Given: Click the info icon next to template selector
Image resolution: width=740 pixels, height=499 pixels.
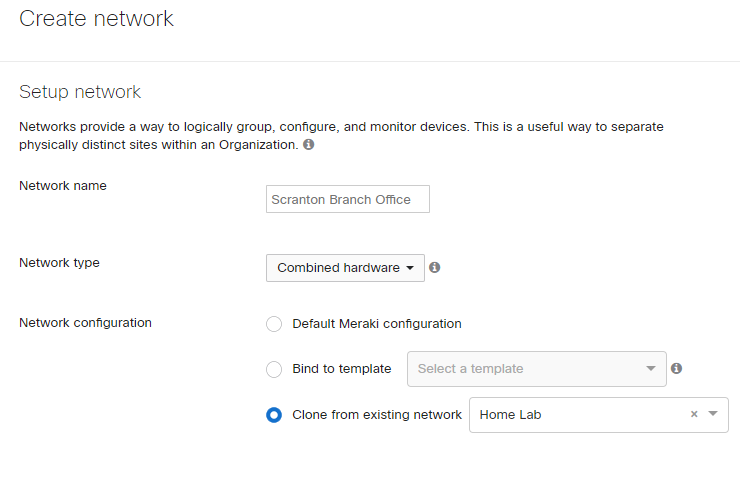Looking at the screenshot, I should click(676, 368).
